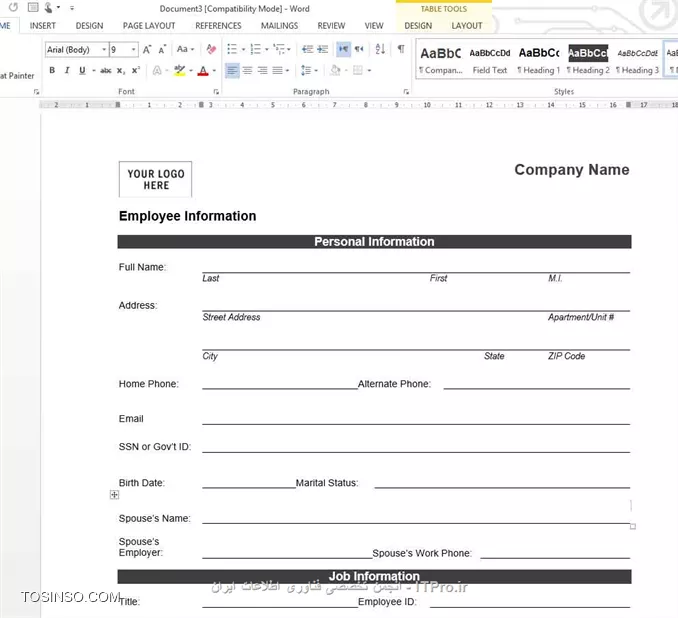This screenshot has height=618, width=678.
Task: Click the Text Effects outlined A icon
Action: coord(157,70)
